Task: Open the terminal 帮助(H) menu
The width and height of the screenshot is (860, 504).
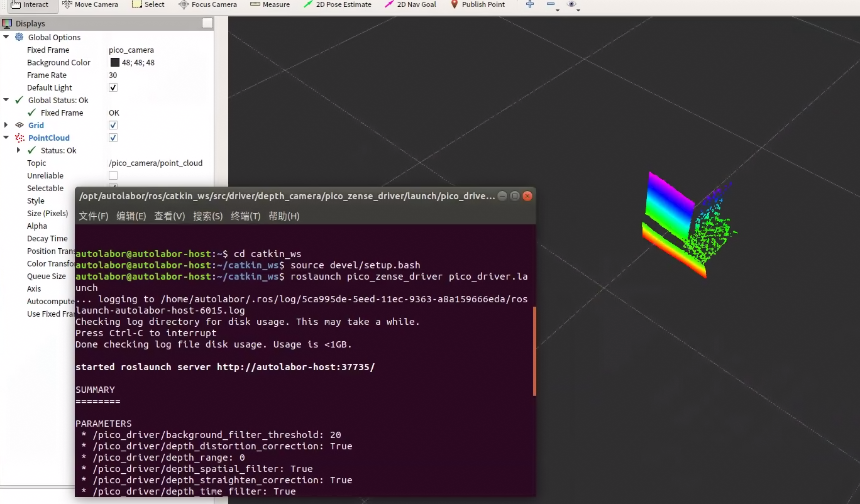Action: 284,216
